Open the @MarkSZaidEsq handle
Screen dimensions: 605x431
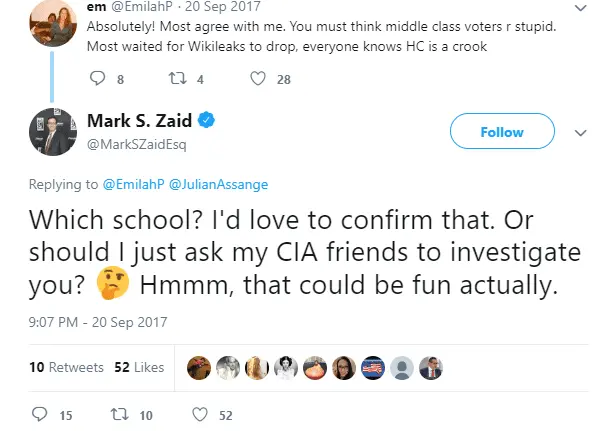pyautogui.click(x=136, y=143)
